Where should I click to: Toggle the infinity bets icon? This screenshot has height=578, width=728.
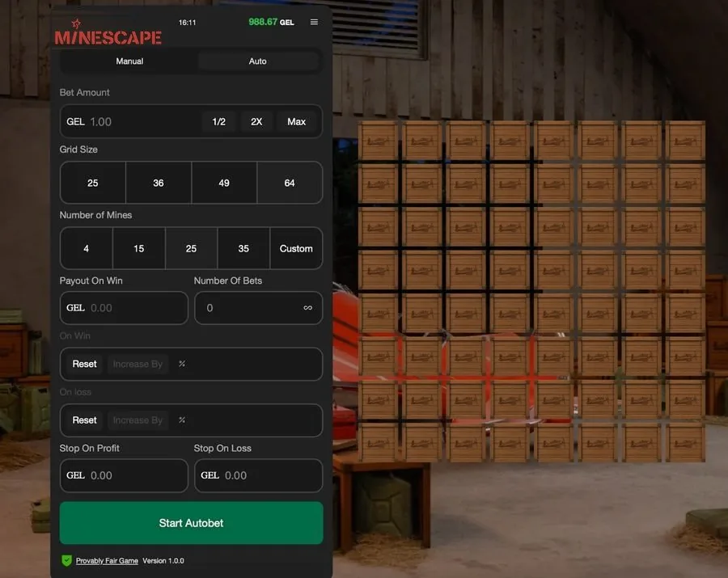pos(307,307)
